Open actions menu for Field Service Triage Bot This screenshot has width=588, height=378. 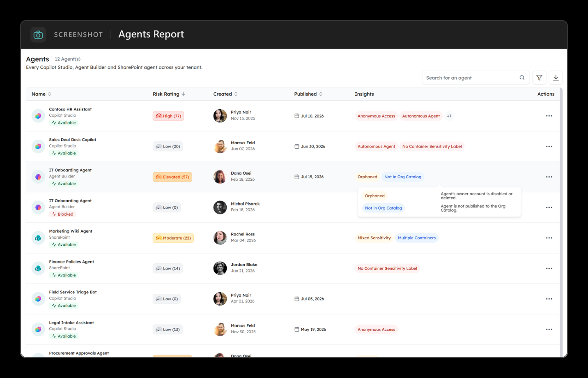549,299
